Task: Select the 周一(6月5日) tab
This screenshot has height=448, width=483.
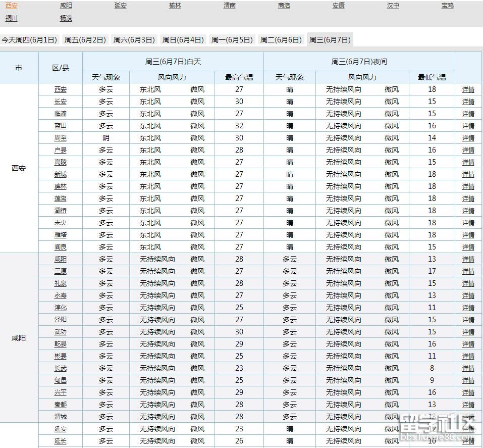Action: pos(232,39)
